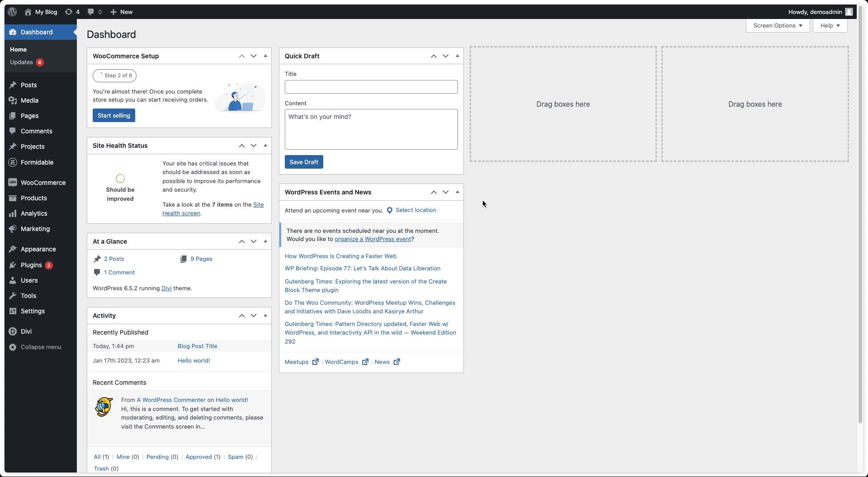Click the Collapse menu arrow icon
The width and height of the screenshot is (868, 477).
coord(13,347)
